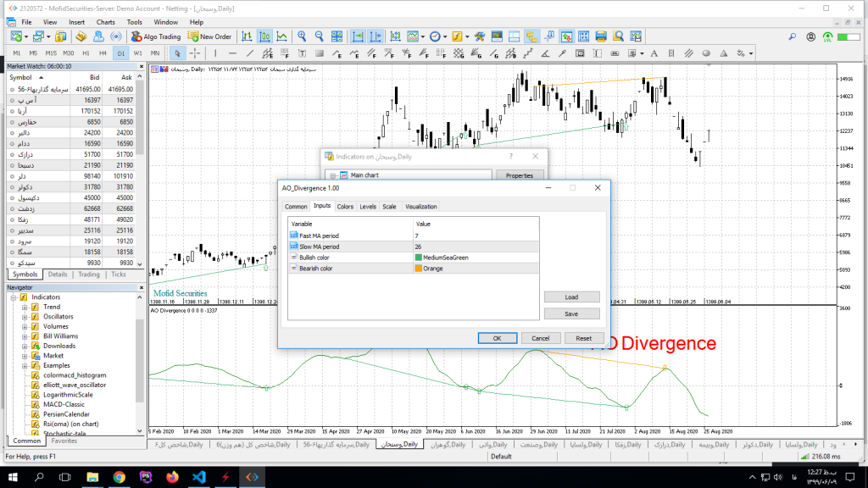Click the search magnifier icon at top right

[792, 36]
